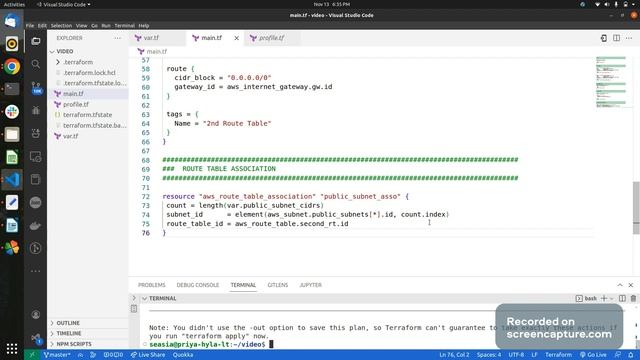The width and height of the screenshot is (640, 360).
Task: Split the terminal panel
Action: click(622, 298)
